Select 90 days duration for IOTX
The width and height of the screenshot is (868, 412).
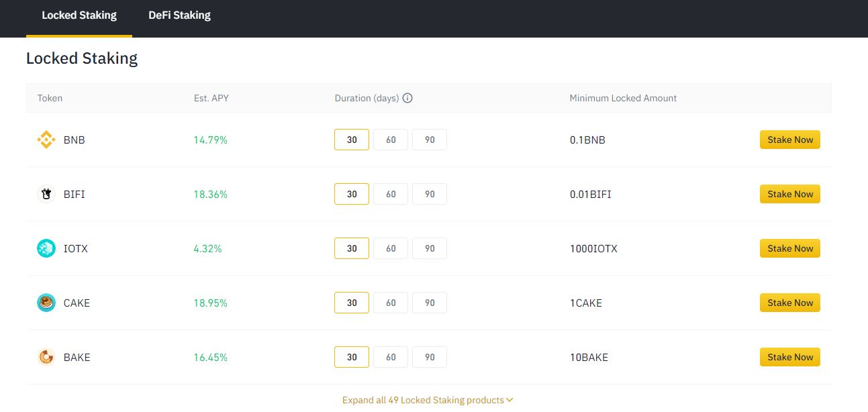tap(430, 248)
